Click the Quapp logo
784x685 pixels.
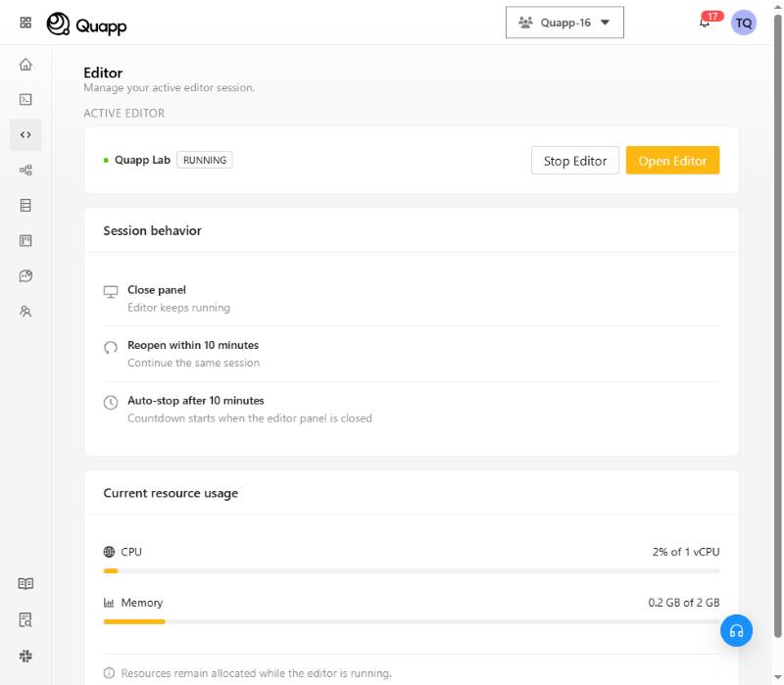[x=86, y=24]
